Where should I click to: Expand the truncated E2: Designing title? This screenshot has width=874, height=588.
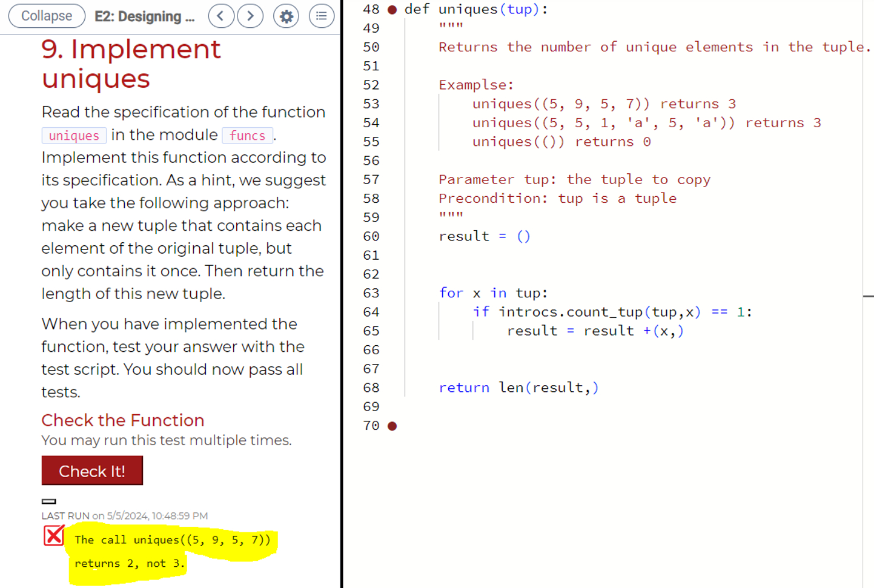(x=144, y=16)
